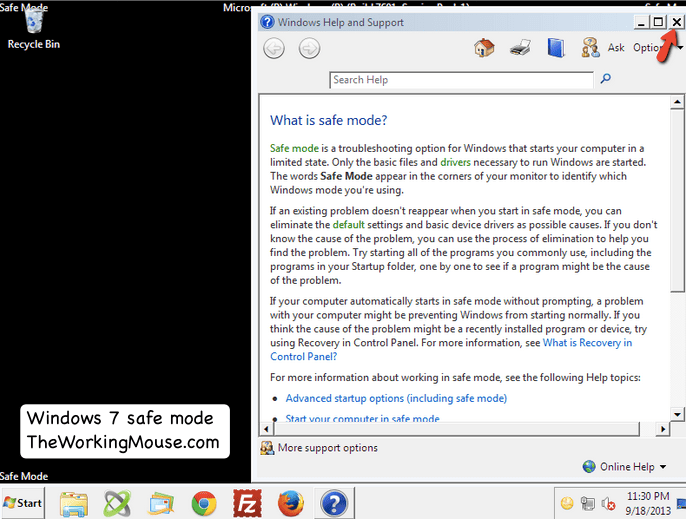Screen dimensions: 690x519
Task: Open Help and Support home page
Action: [x=484, y=48]
